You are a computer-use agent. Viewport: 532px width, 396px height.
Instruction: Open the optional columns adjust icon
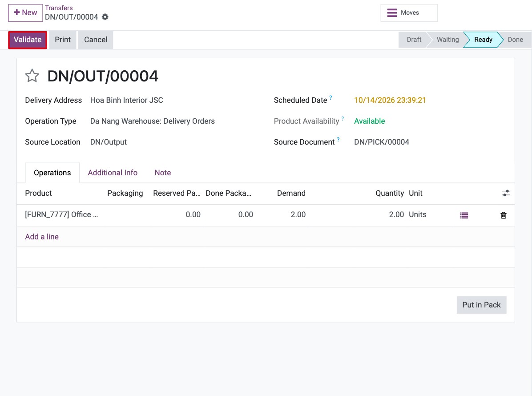pyautogui.click(x=506, y=193)
